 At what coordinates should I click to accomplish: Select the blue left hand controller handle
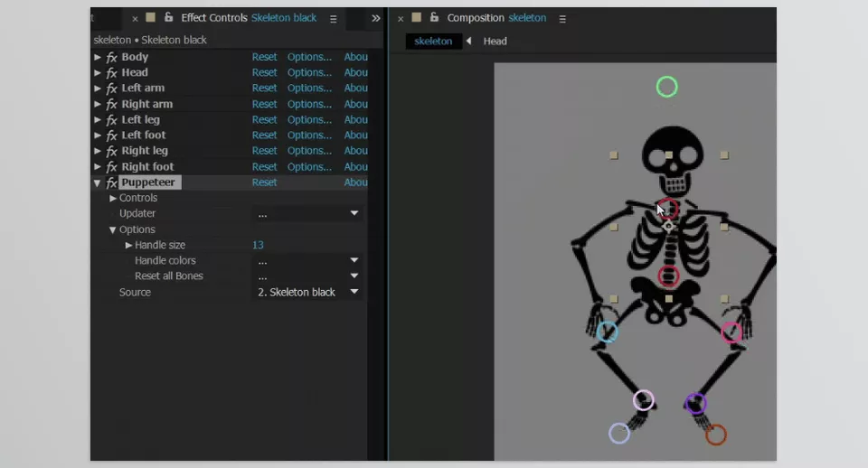coord(608,332)
